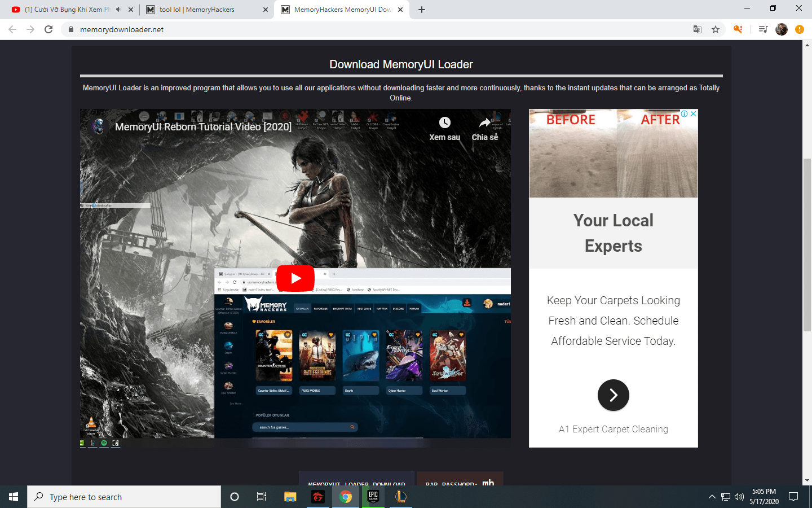Go back in Chrome
The image size is (812, 508).
12,29
